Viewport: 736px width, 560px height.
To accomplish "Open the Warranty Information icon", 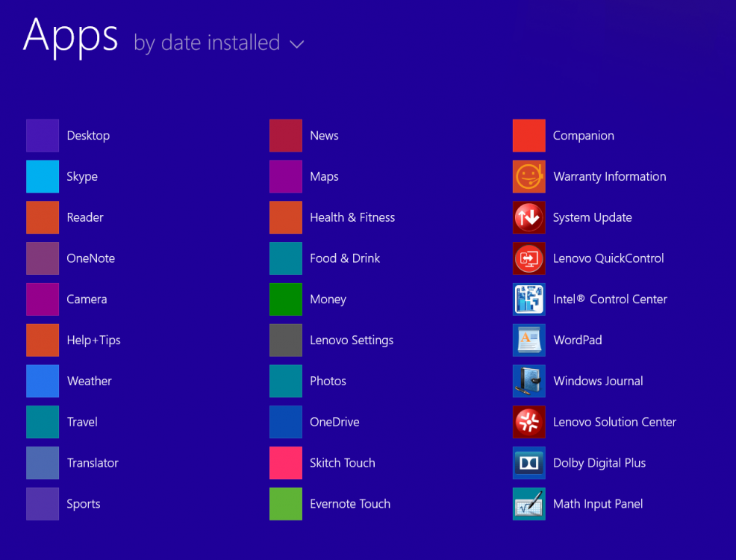I will point(528,176).
